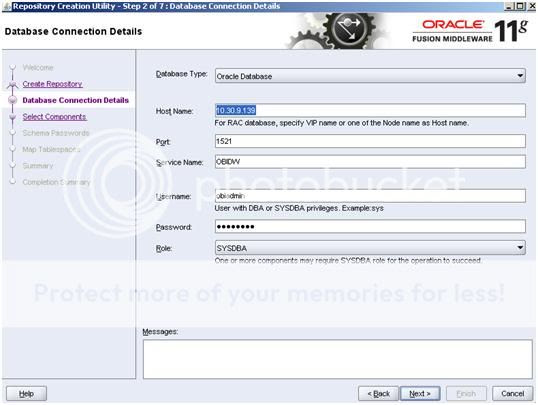Click the Oracle Fusion Middleware logo
This screenshot has height=405, width=538.
pyautogui.click(x=469, y=31)
